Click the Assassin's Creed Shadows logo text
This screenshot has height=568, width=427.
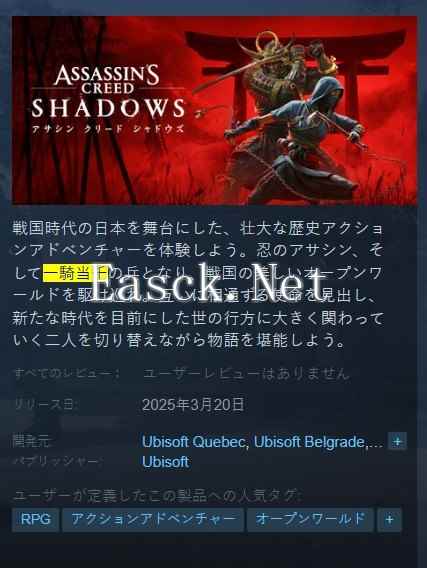click(108, 91)
